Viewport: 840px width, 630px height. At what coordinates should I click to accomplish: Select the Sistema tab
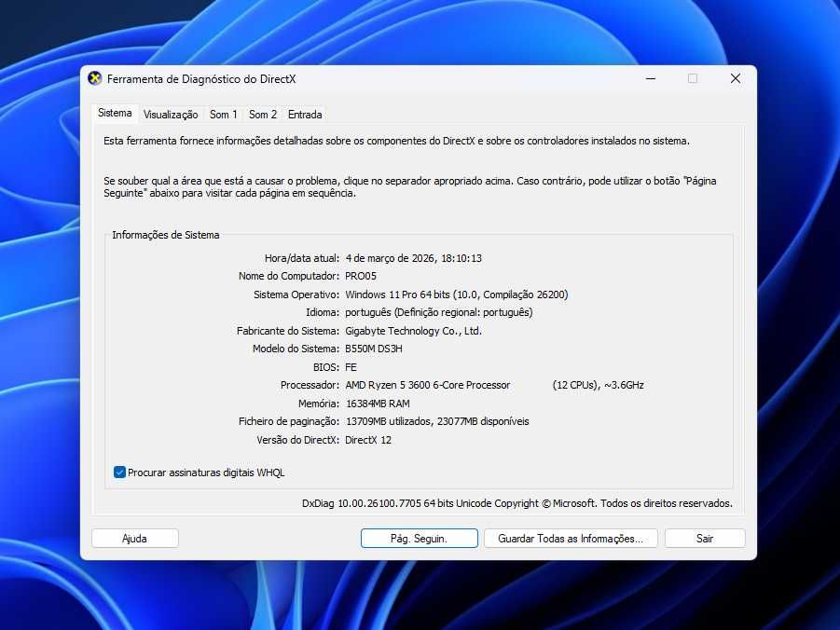(115, 113)
